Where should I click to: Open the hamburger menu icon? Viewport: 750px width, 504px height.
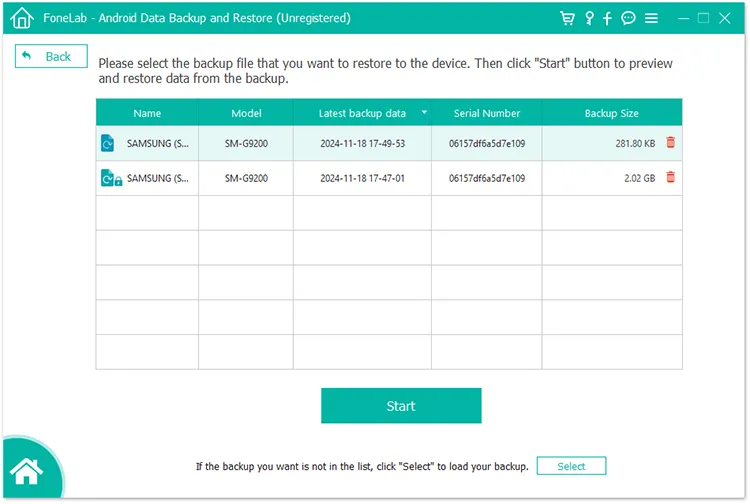click(x=651, y=18)
